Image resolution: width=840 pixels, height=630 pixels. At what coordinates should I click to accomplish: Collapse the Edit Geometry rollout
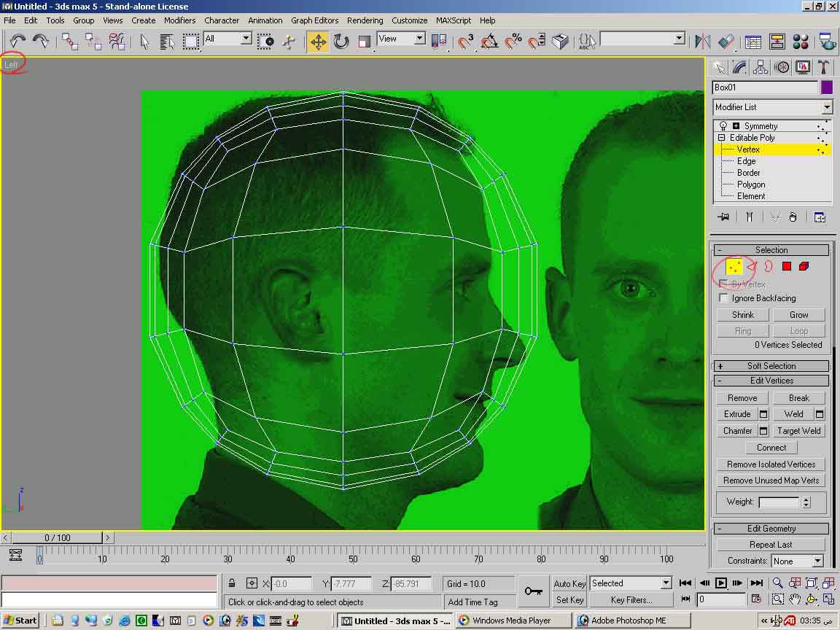point(771,529)
